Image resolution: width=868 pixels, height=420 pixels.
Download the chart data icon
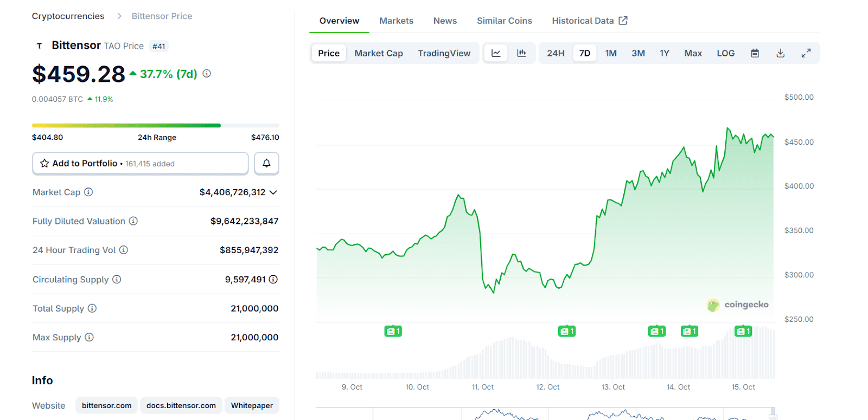tap(780, 53)
